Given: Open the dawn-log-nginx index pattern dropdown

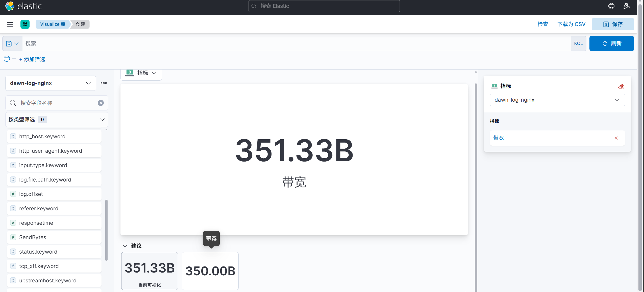Looking at the screenshot, I should pyautogui.click(x=51, y=83).
